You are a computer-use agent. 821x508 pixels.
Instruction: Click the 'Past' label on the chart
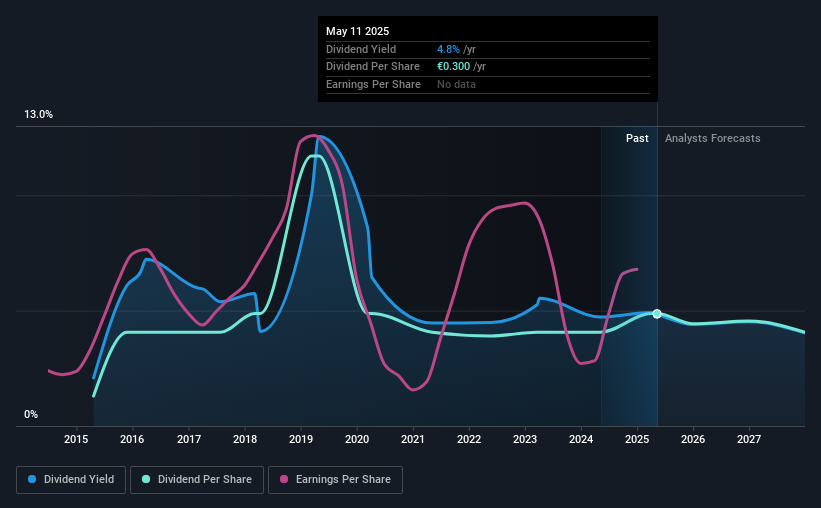click(637, 138)
